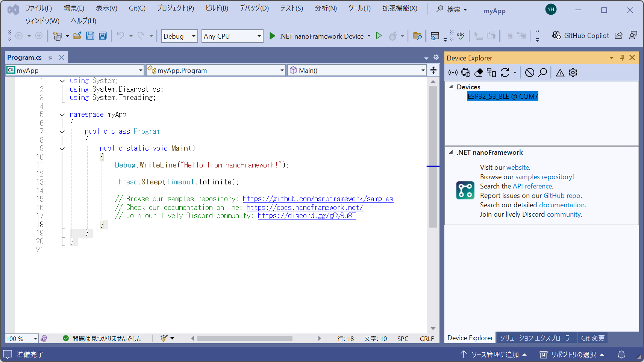Open the ビルド(B) menu
Image resolution: width=644 pixels, height=362 pixels.
(217, 8)
